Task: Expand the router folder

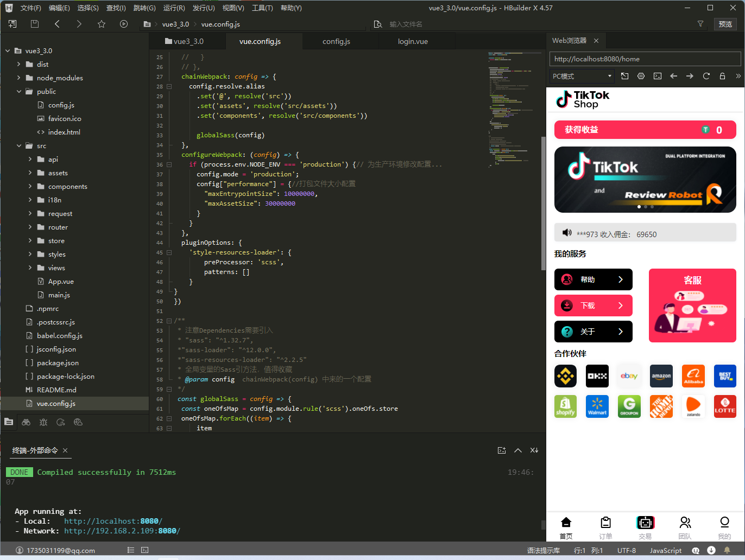Action: (x=30, y=227)
